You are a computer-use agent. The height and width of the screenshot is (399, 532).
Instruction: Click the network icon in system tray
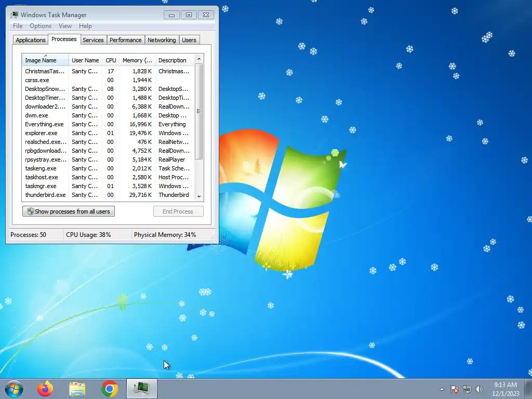[x=467, y=389]
